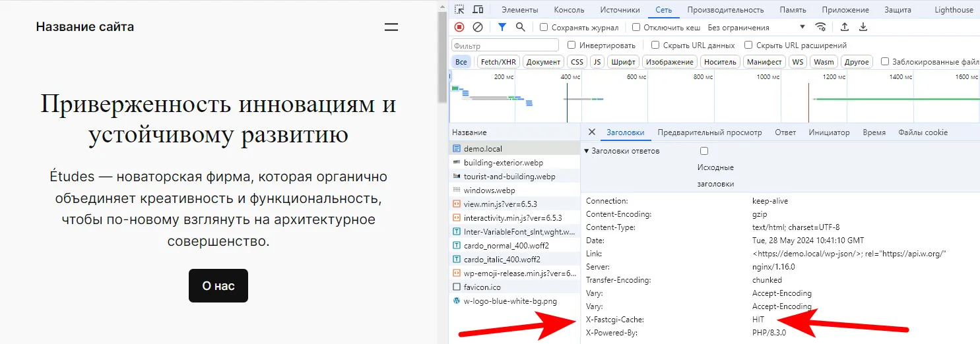
Task: Click into the Фильтр input field
Action: pyautogui.click(x=505, y=45)
